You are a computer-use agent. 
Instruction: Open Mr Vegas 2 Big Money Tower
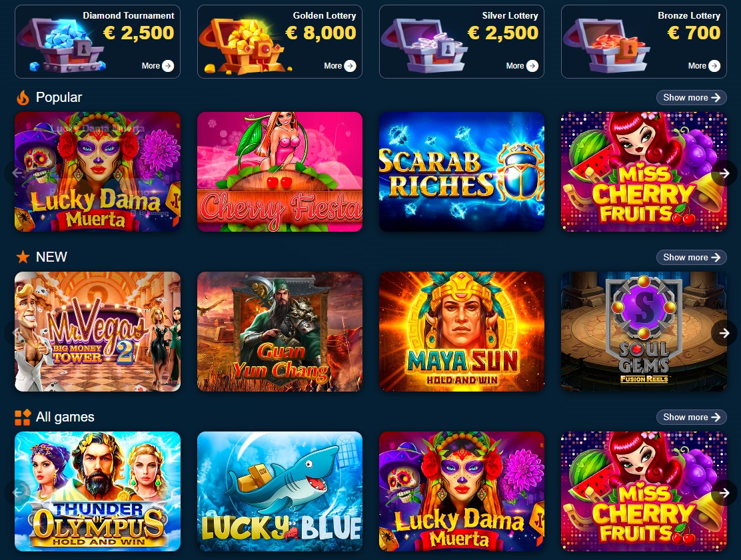(x=98, y=332)
